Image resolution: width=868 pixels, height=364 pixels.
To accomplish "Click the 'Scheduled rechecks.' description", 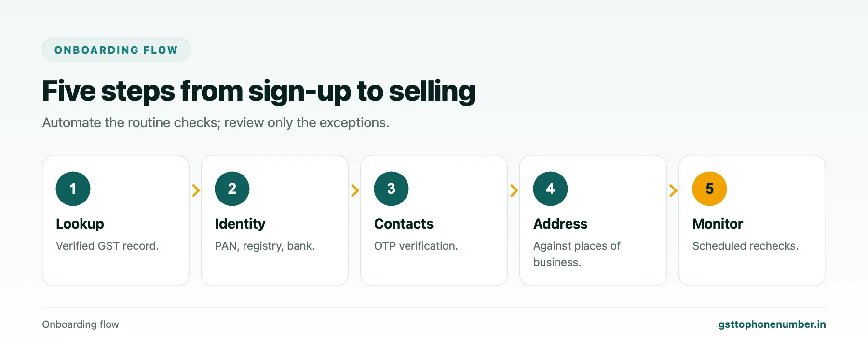I will 746,246.
